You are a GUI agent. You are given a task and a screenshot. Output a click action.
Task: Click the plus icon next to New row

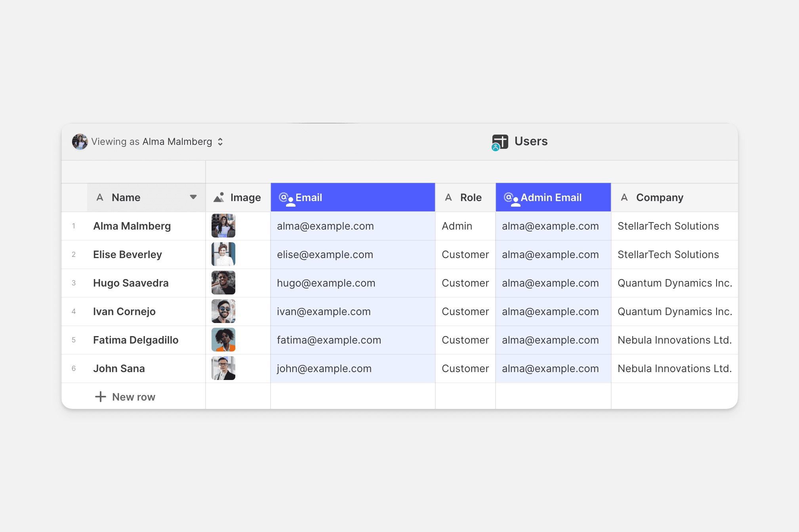101,397
